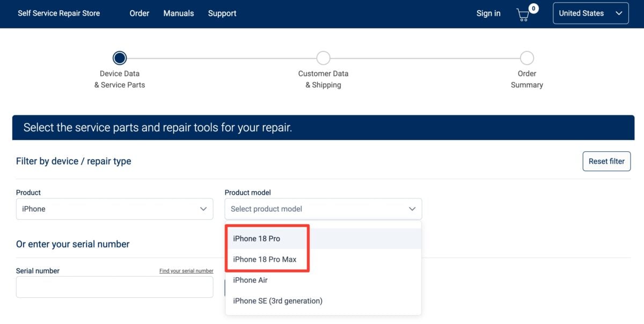
Task: Click the Customer Data & Shipping step label
Action: tap(323, 79)
